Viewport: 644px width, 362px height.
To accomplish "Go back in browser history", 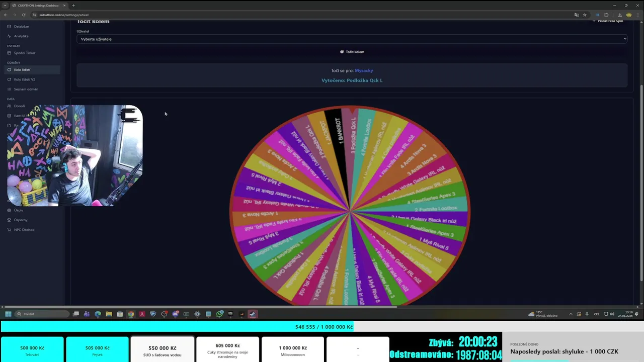I will [6, 15].
